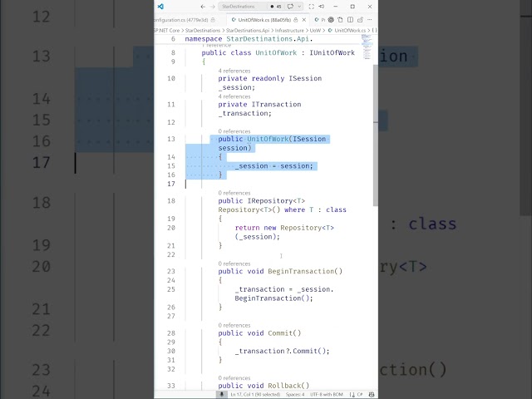This screenshot has height=399, width=532.
Task: Open the partially visible tab starting with P
Action: pos(320,20)
